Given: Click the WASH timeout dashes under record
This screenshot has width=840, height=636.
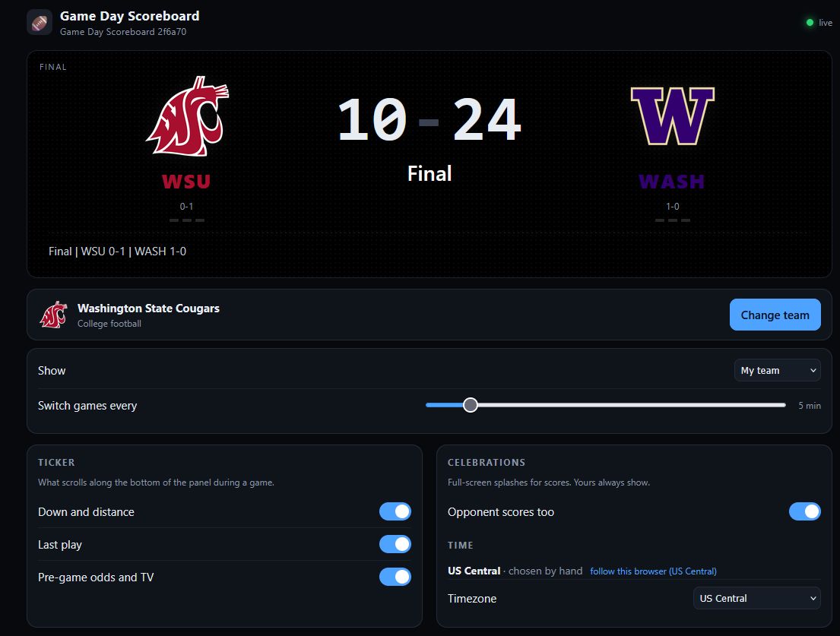Looking at the screenshot, I should [x=672, y=220].
